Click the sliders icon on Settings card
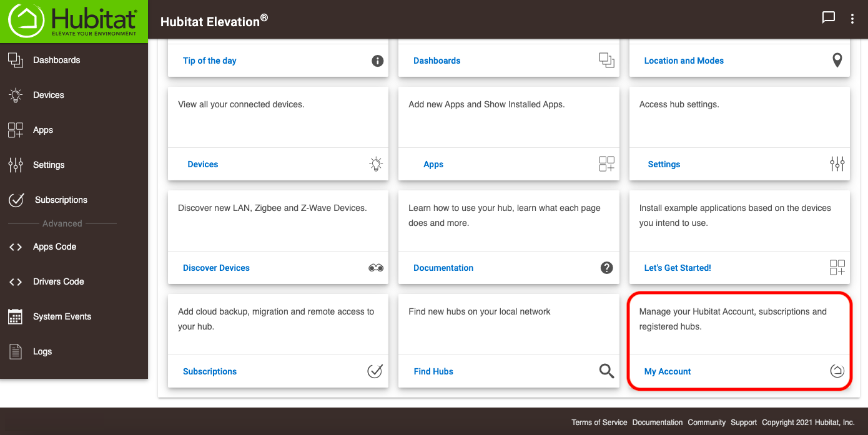Screen dimensions: 868x435 click(x=837, y=164)
